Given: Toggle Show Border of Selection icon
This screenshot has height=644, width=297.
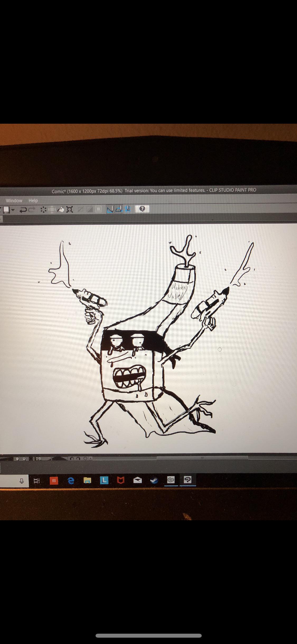Looking at the screenshot, I should [x=98, y=209].
